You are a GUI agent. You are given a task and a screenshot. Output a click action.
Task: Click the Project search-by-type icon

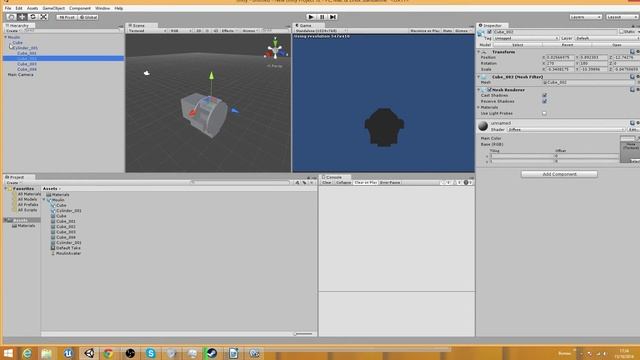298,182
